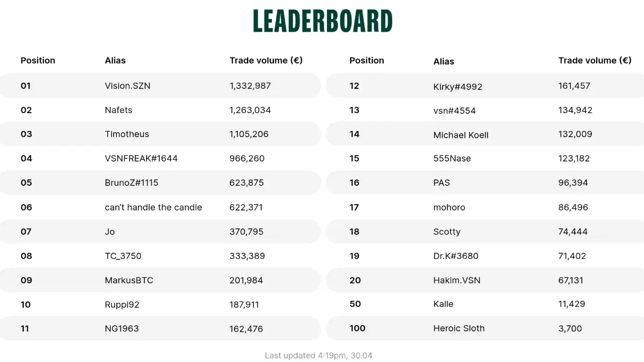Choose the MarkusBTC alias
Screen dimensions: 644x362
(x=129, y=280)
